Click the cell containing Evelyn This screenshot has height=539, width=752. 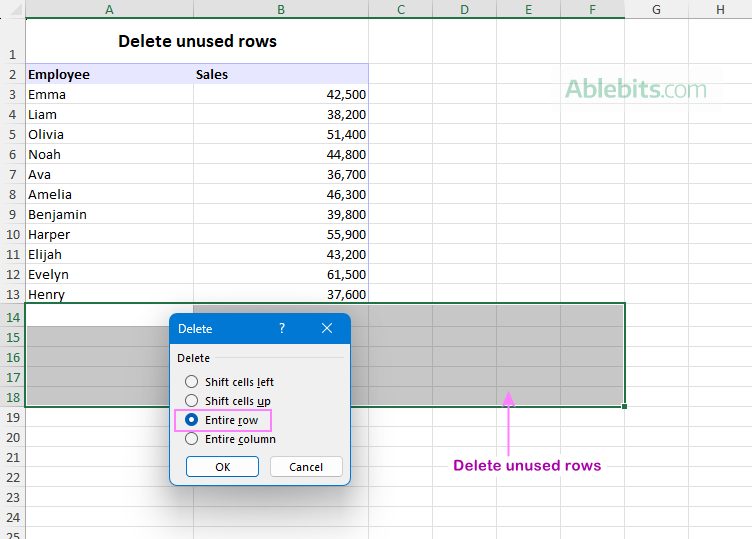click(x=109, y=274)
